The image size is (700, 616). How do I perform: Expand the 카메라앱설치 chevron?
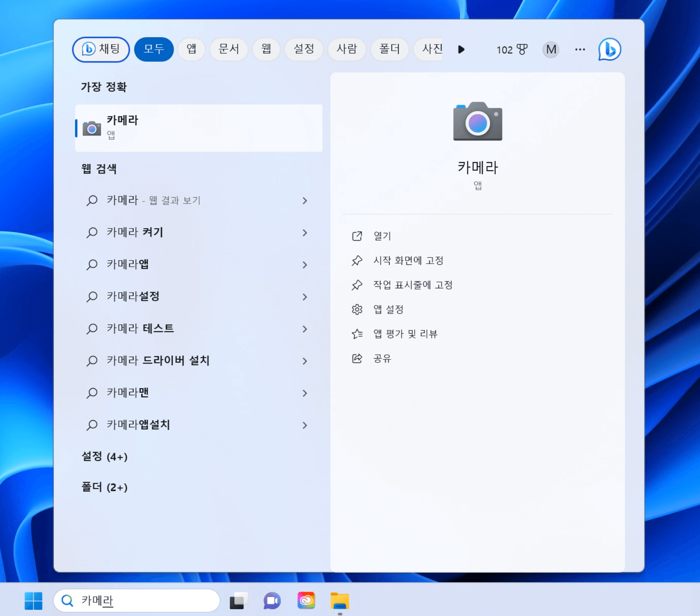(x=305, y=425)
